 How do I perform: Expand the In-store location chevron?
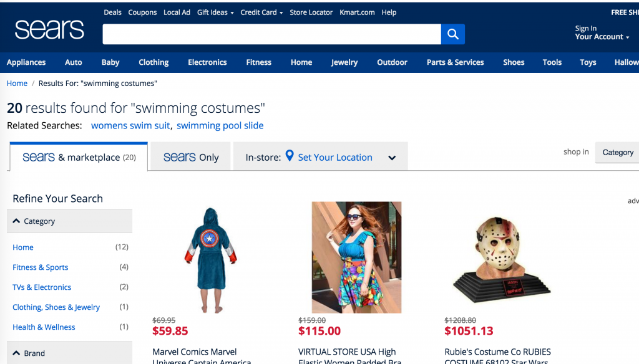[392, 157]
